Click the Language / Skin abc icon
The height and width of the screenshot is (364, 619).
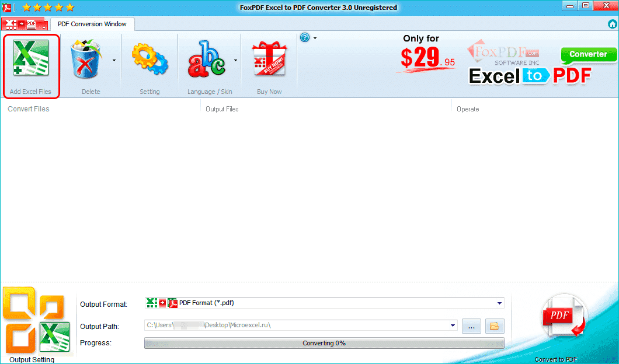pyautogui.click(x=207, y=59)
